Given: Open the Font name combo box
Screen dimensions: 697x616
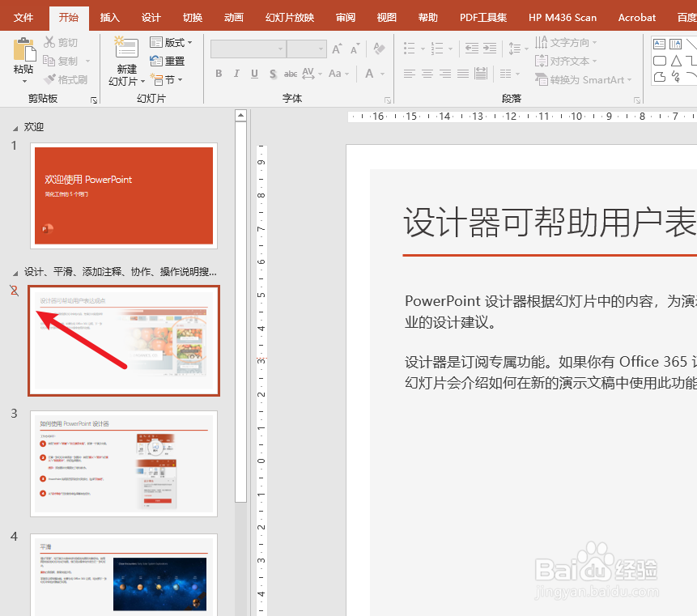Looking at the screenshot, I should 248,49.
